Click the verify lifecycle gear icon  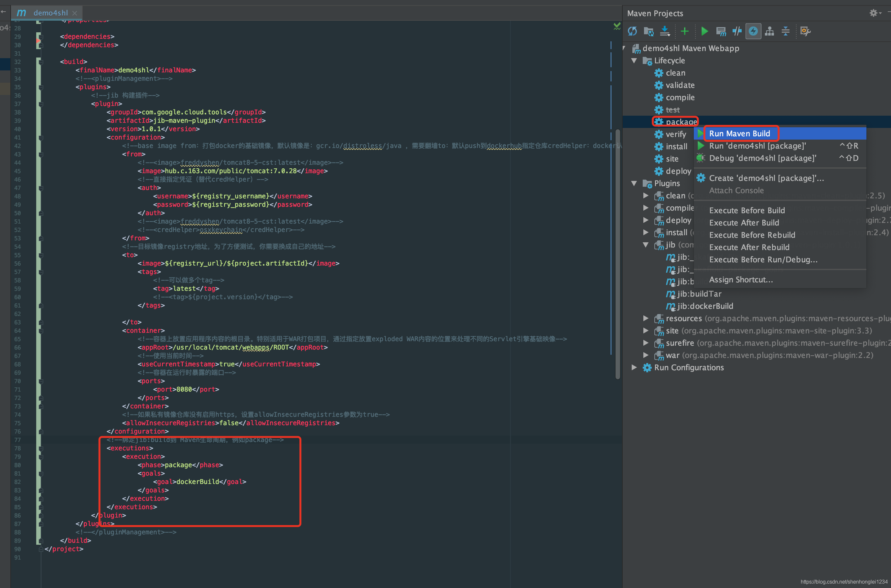(x=659, y=134)
